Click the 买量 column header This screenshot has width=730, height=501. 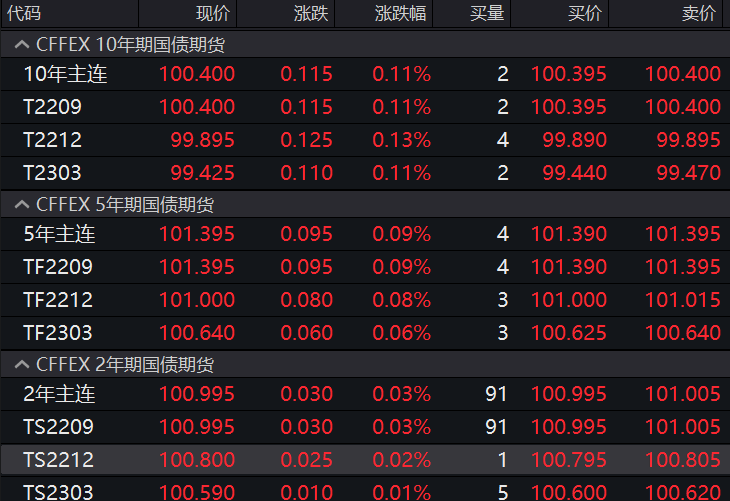(x=487, y=14)
